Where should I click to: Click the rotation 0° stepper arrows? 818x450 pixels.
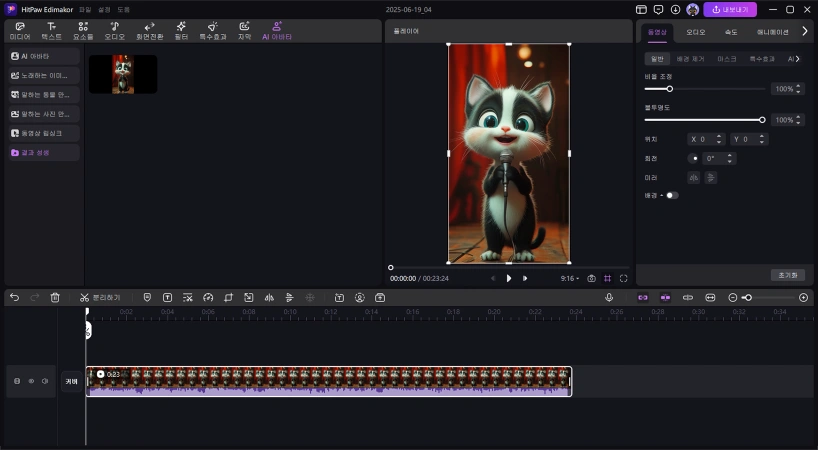click(729, 159)
